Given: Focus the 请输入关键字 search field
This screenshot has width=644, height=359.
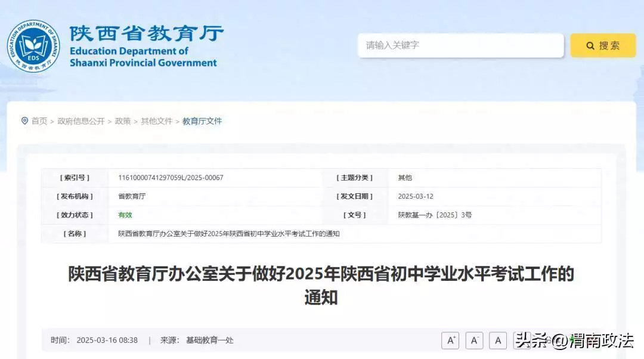Looking at the screenshot, I should coord(460,45).
